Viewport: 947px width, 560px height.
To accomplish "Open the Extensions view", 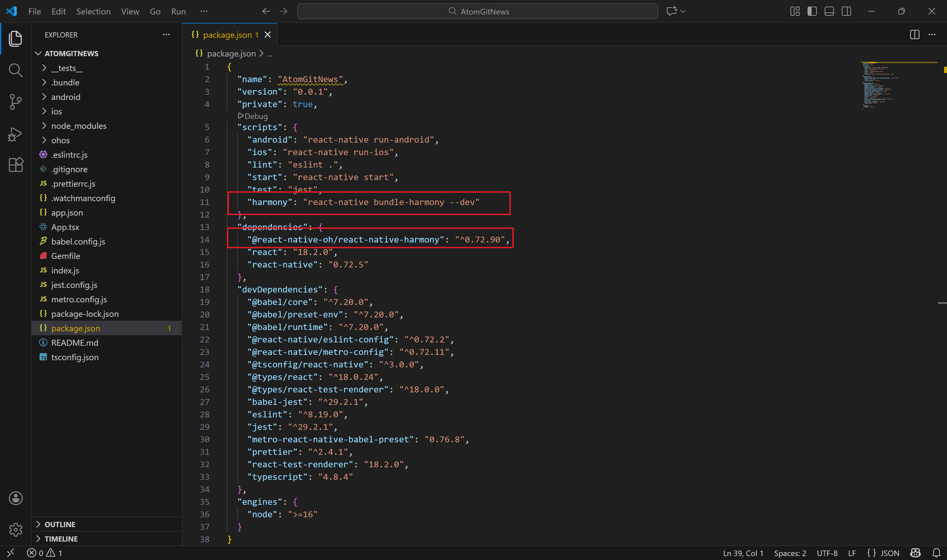I will 15,165.
